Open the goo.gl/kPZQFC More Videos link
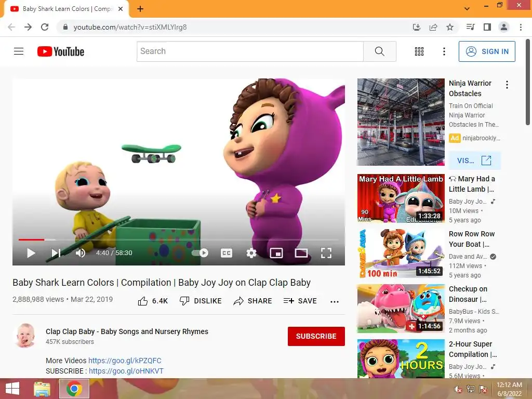Image resolution: width=532 pixels, height=399 pixels. pos(125,361)
